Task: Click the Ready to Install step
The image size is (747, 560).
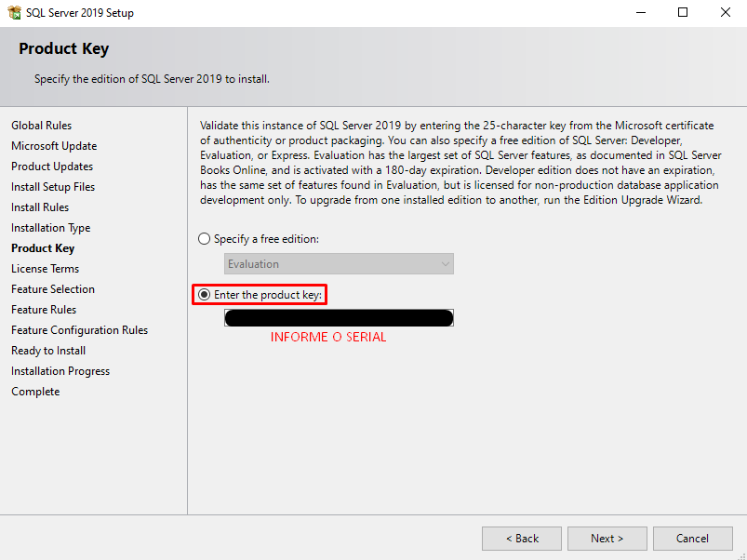Action: [x=48, y=351]
